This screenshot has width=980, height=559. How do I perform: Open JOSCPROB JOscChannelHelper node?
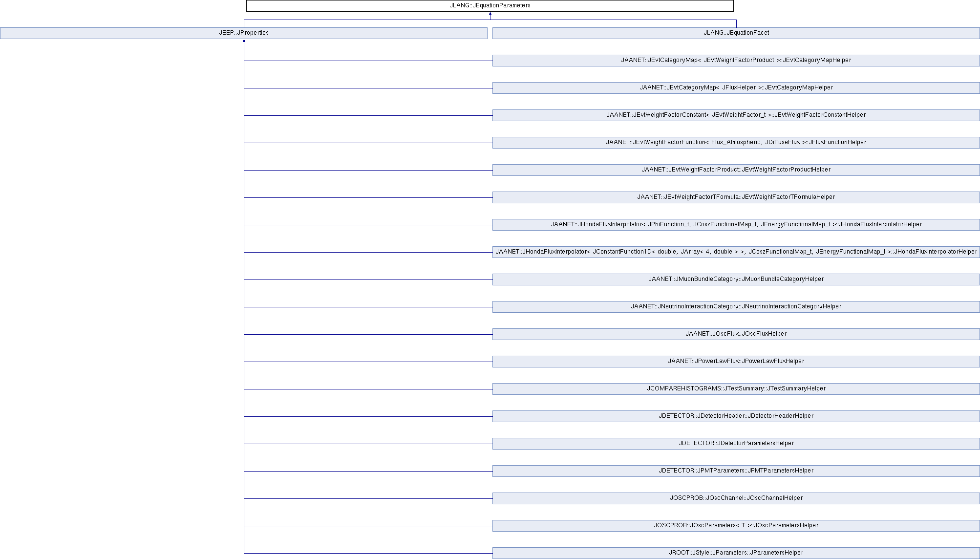(736, 498)
